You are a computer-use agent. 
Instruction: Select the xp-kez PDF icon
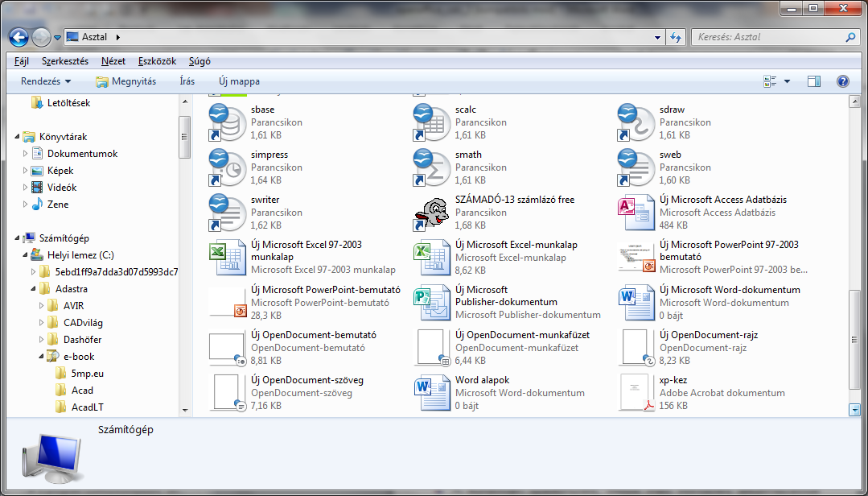(x=636, y=393)
